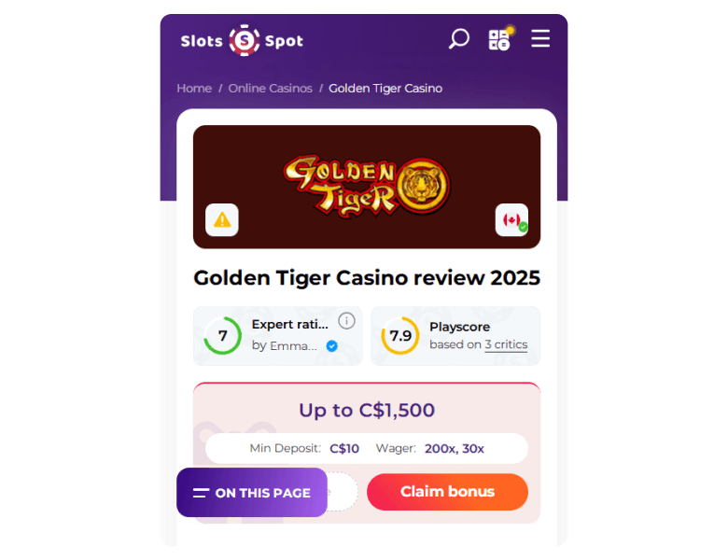Click the expert rating 7 circle
The image size is (728, 560).
point(223,335)
